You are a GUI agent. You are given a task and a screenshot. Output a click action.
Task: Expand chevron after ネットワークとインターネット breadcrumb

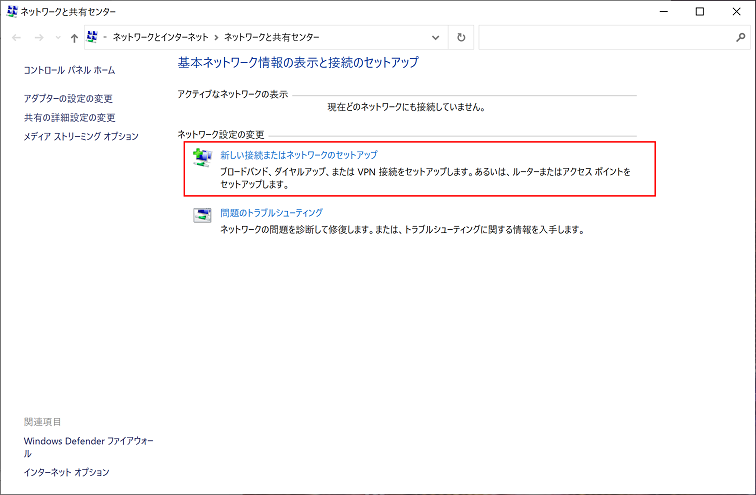(x=216, y=37)
